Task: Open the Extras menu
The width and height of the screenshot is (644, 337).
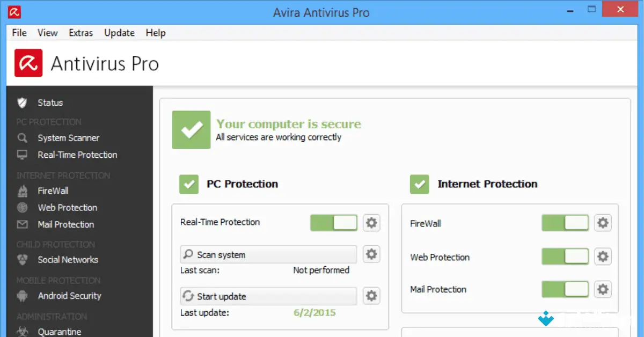Action: click(x=80, y=33)
